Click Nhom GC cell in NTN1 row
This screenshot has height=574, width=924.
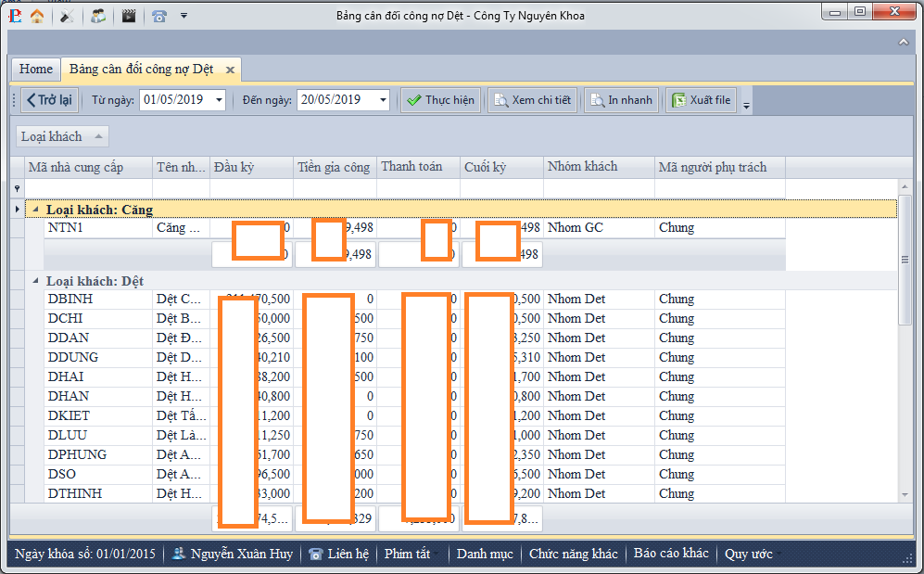(600, 228)
